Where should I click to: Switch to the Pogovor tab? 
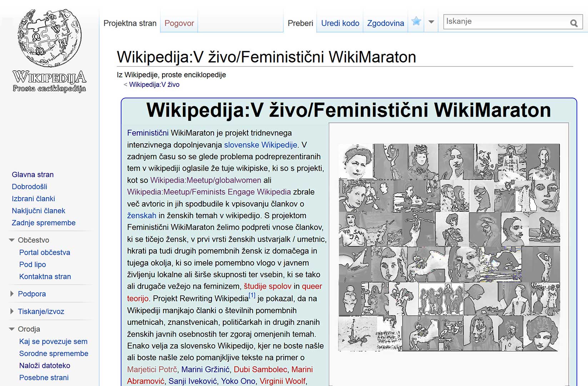click(179, 23)
